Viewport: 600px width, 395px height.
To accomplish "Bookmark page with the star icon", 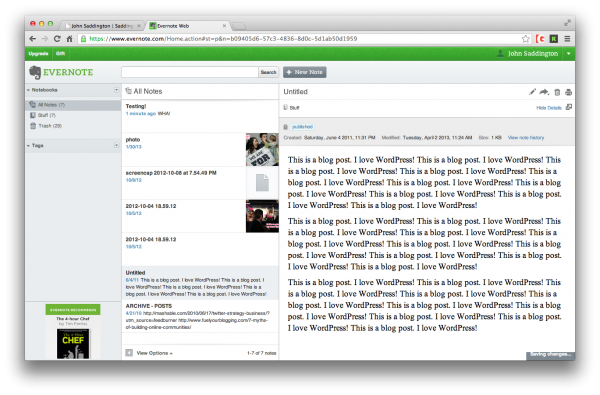I will (526, 39).
